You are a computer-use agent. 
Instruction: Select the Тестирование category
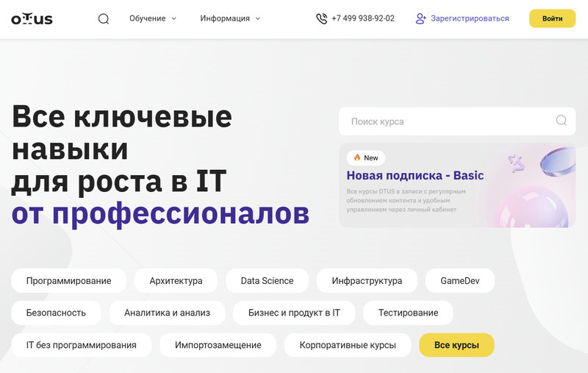pyautogui.click(x=408, y=313)
